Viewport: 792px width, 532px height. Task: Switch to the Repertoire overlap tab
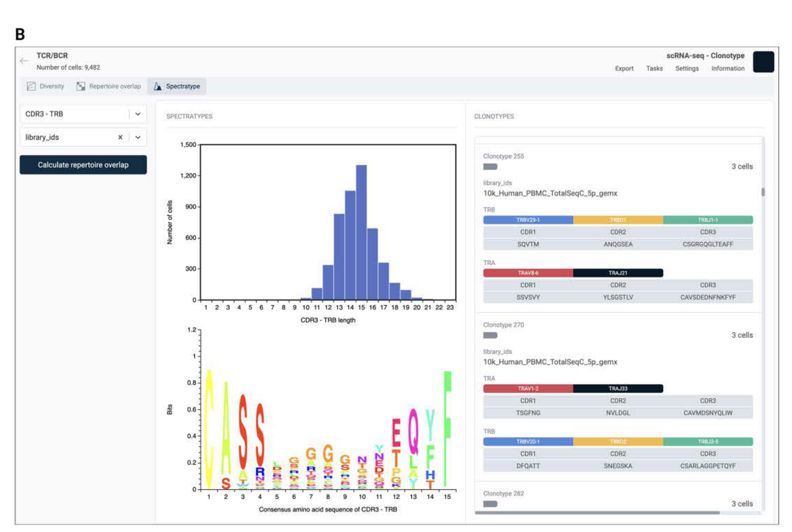coord(115,86)
